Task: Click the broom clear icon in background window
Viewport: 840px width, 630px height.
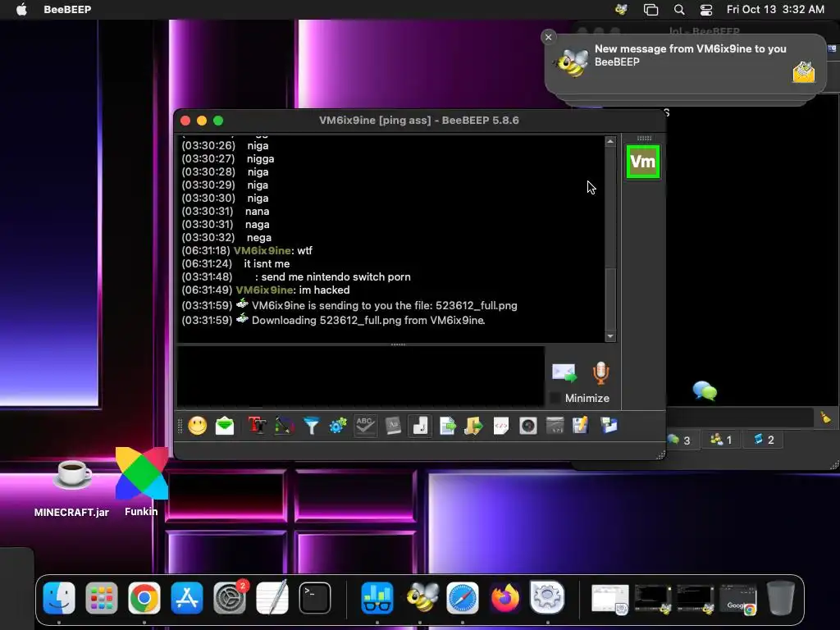Action: coord(826,418)
